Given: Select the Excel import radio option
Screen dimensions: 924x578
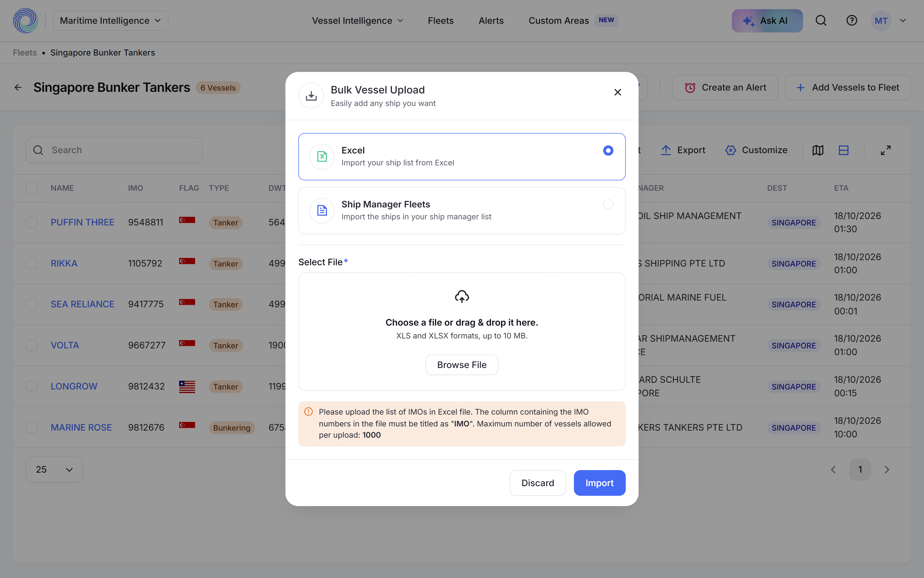Looking at the screenshot, I should point(608,151).
